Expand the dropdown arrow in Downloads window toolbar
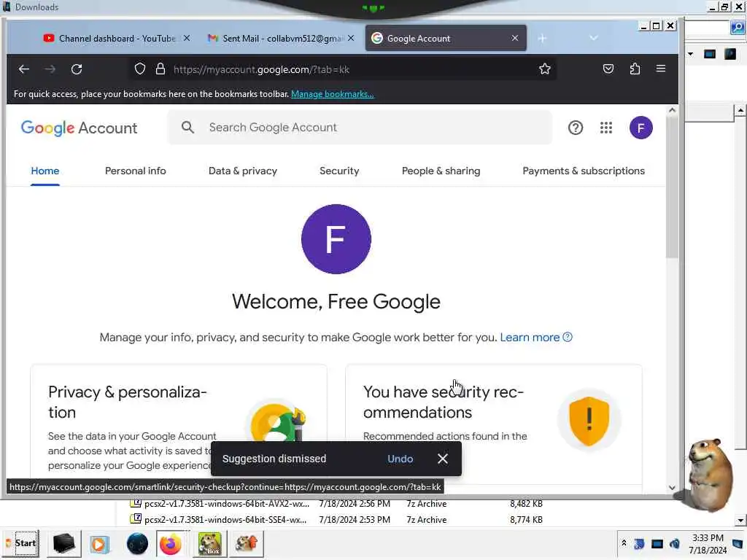The image size is (747, 560). [x=690, y=54]
